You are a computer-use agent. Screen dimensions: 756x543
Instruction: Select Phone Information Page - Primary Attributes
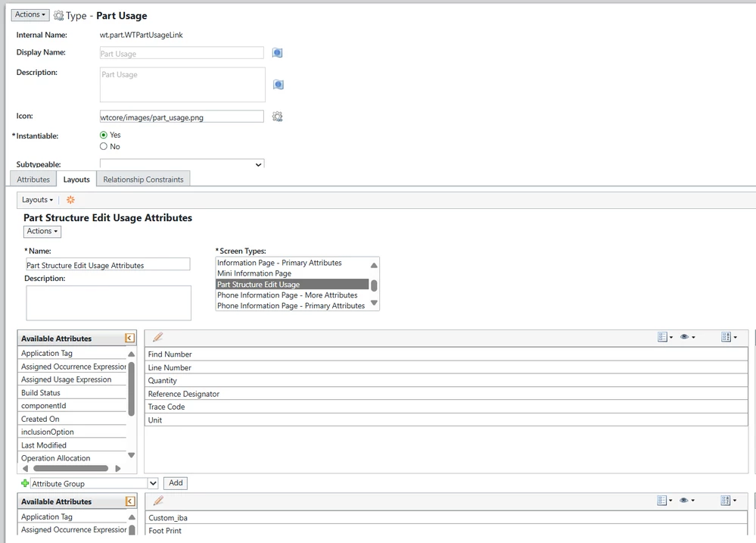click(x=291, y=305)
